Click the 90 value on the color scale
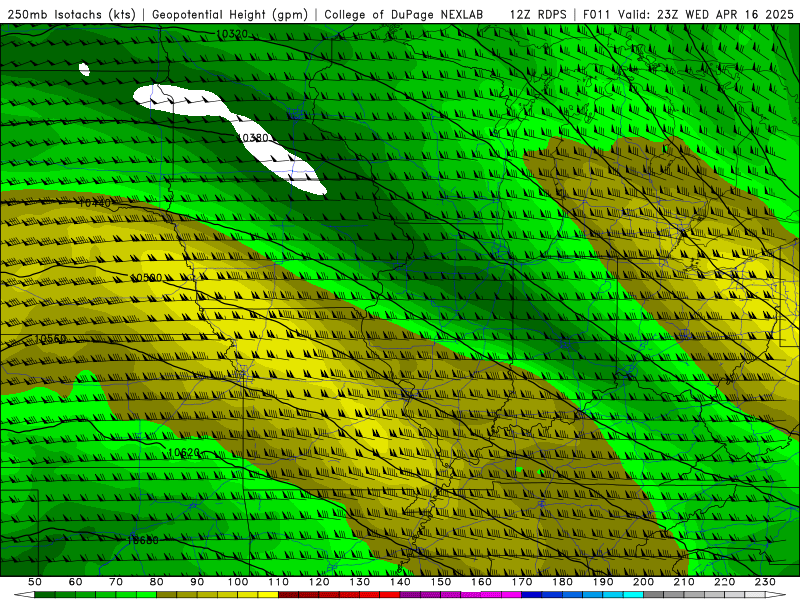Image resolution: width=800 pixels, height=600 pixels. pyautogui.click(x=197, y=582)
